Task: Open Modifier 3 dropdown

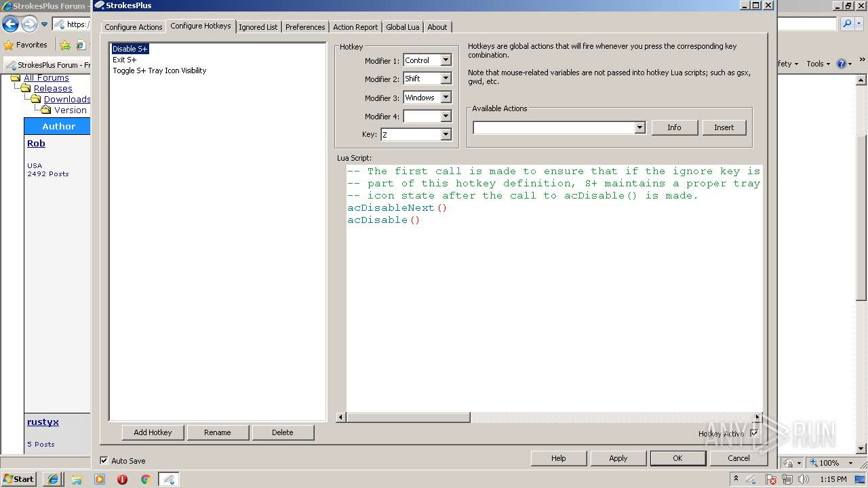Action: point(446,98)
